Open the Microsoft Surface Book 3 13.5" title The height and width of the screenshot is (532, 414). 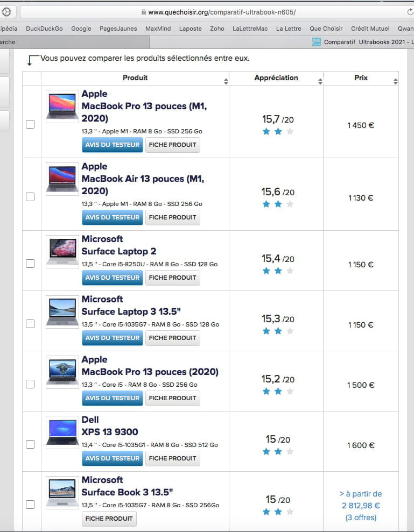(128, 486)
